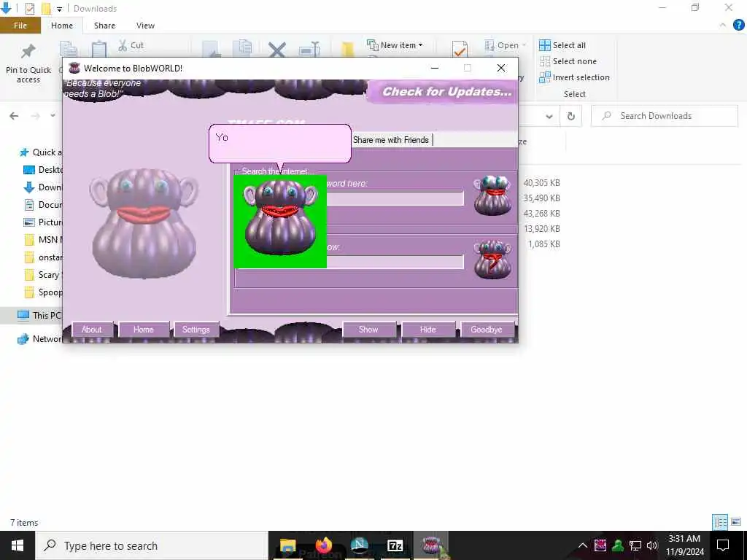747x560 pixels.
Task: Select Network in navigation pane
Action: coord(39,339)
